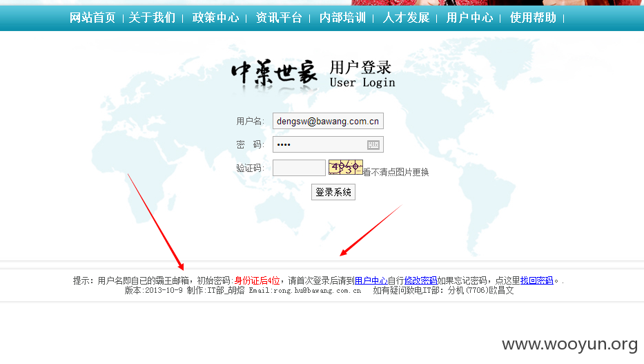
Task: Follow the 修改密码 link
Action: point(420,280)
